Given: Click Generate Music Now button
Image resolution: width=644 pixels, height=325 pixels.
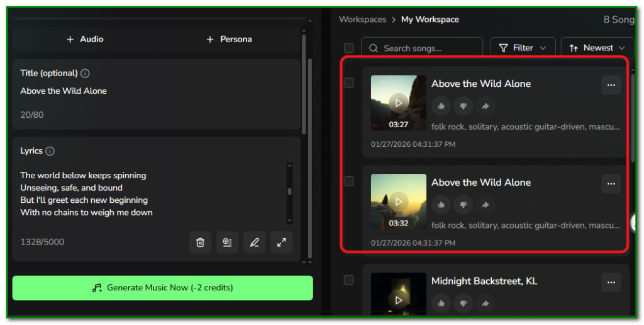Looking at the screenshot, I should (x=162, y=288).
